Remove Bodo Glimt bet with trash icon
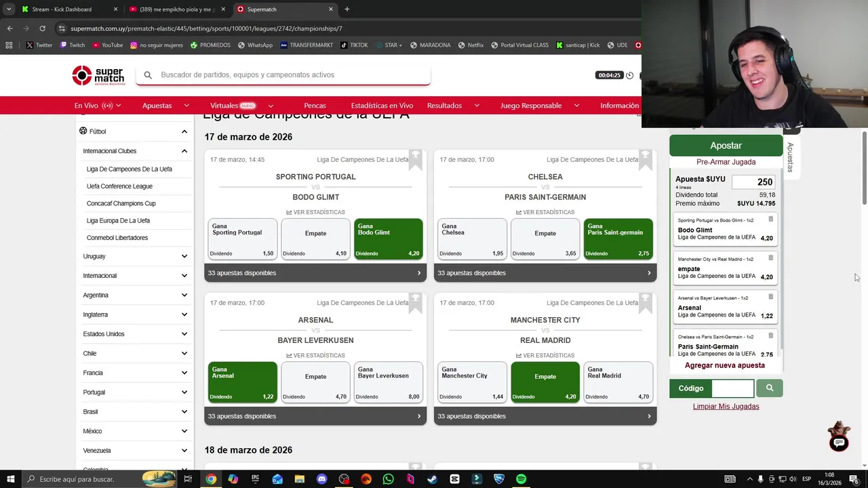 point(770,219)
